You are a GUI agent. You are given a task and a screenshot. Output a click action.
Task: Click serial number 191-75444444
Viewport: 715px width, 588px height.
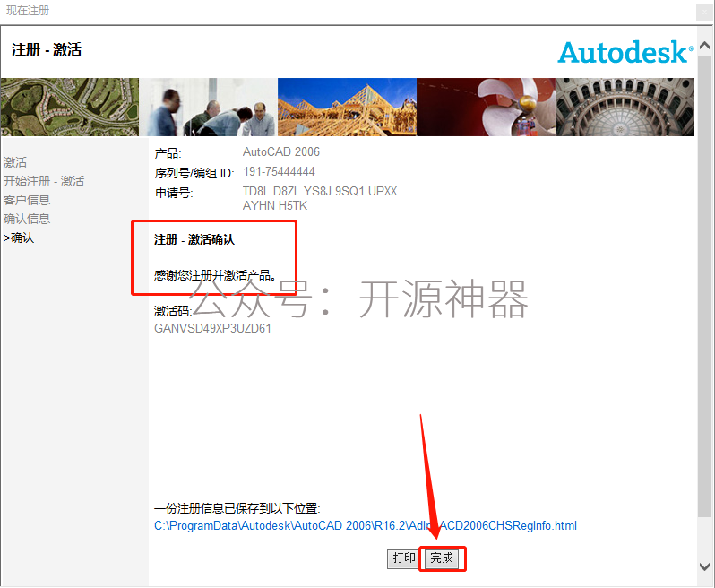279,172
